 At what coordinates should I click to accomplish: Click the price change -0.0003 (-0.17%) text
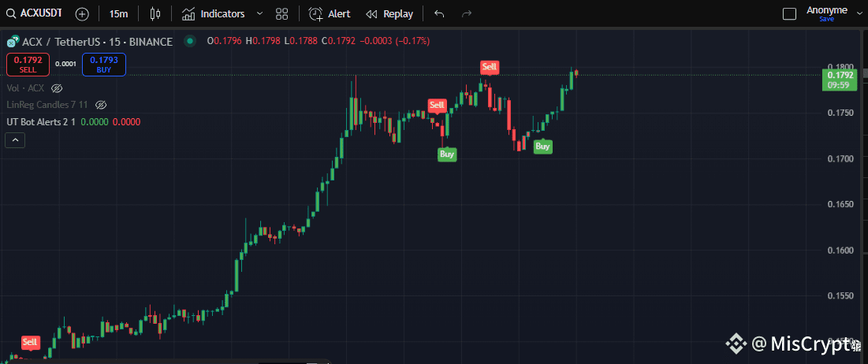(x=395, y=41)
